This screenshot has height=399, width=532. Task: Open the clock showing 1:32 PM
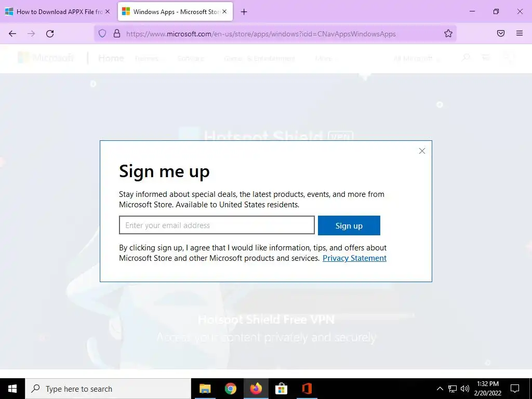pyautogui.click(x=487, y=389)
